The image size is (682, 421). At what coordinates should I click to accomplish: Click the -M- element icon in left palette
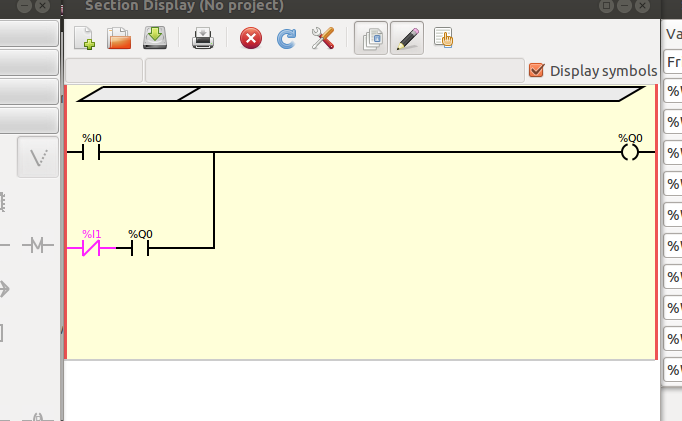38,245
